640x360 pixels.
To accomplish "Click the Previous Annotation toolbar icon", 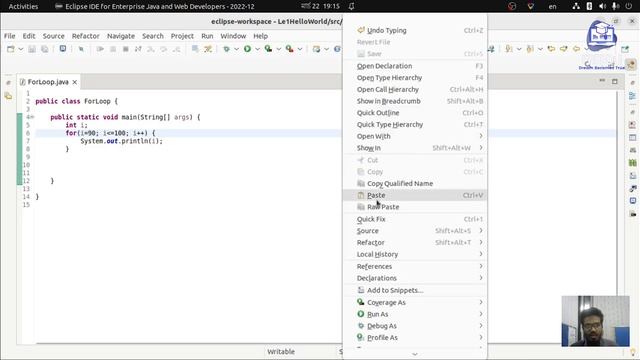I will pyautogui.click(x=530, y=49).
